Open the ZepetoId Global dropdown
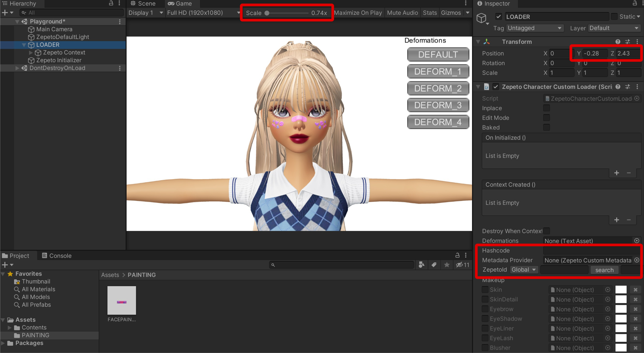Screen dimensions: 644x353 [x=524, y=270]
